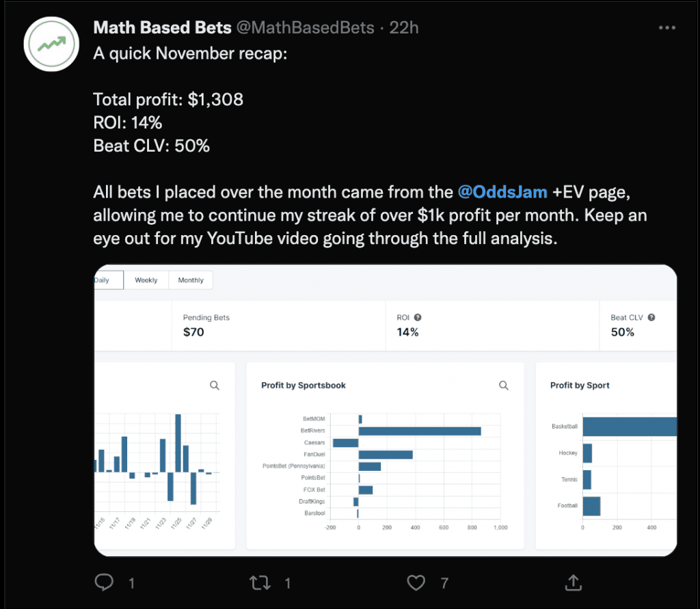Image resolution: width=700 pixels, height=609 pixels.
Task: Open the Math Based Bets profile avatar
Action: (51, 44)
